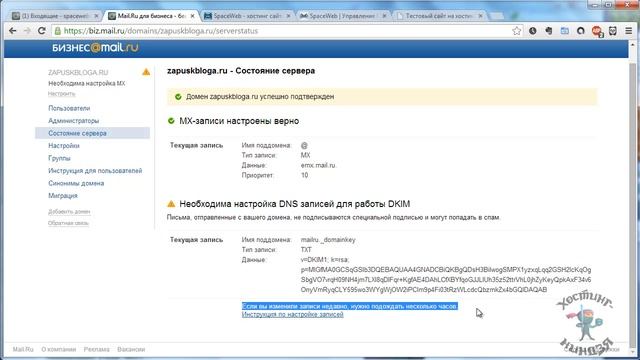Click the БИЗНЕС@mail.ru logo

(x=95, y=48)
